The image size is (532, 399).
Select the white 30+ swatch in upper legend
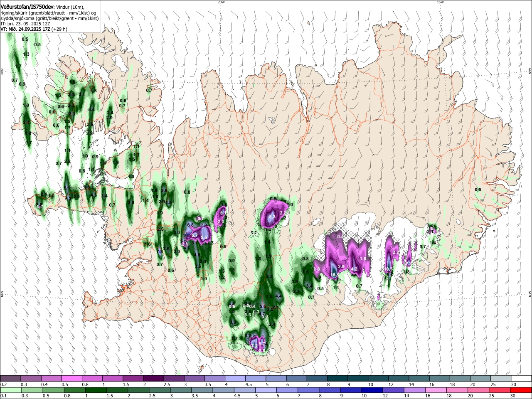pos(521,378)
